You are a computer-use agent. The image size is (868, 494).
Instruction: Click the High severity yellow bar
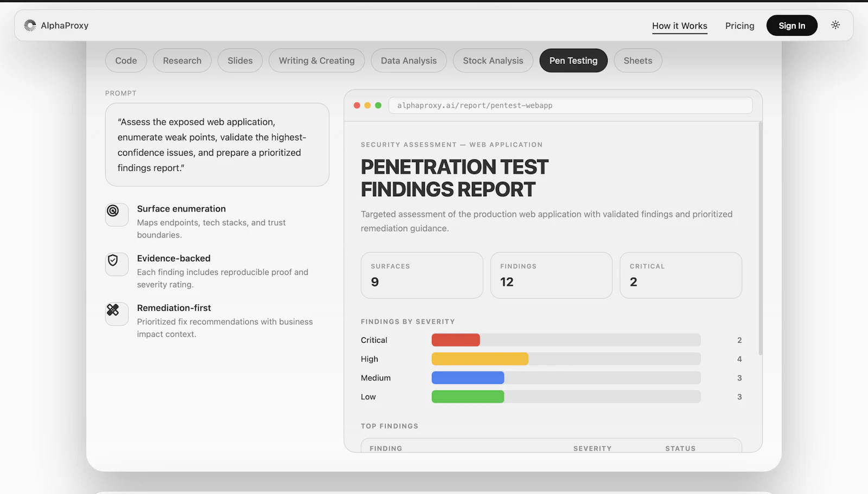(x=480, y=359)
